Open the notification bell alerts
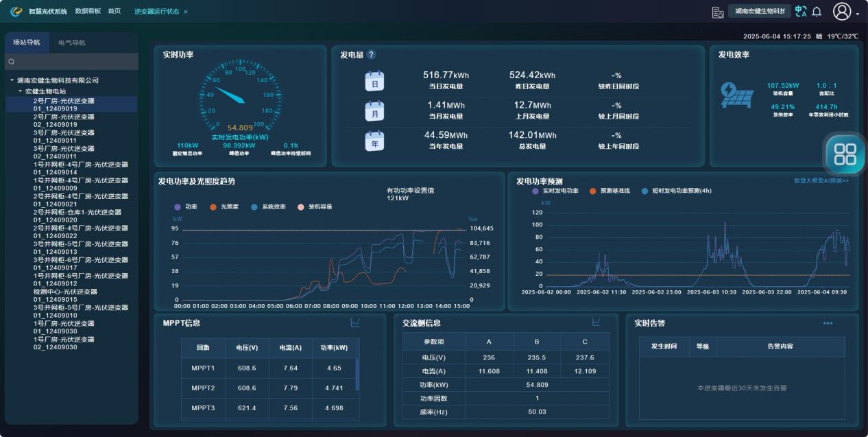This screenshot has width=868, height=437. click(817, 12)
